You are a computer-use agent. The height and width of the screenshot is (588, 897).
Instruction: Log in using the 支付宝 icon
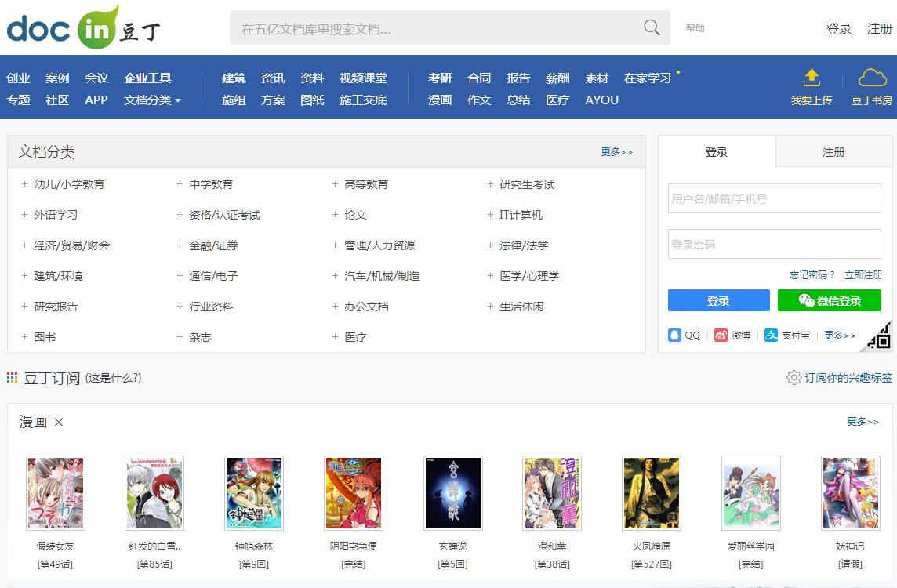click(772, 336)
